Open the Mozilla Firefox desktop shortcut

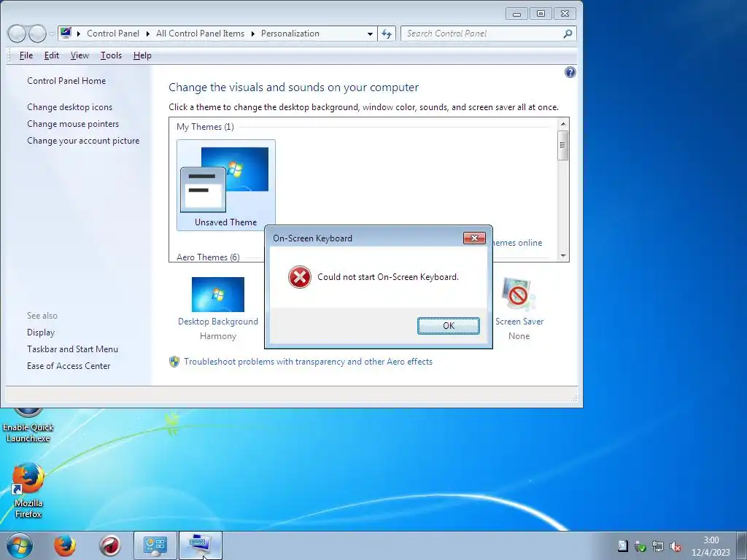click(28, 491)
